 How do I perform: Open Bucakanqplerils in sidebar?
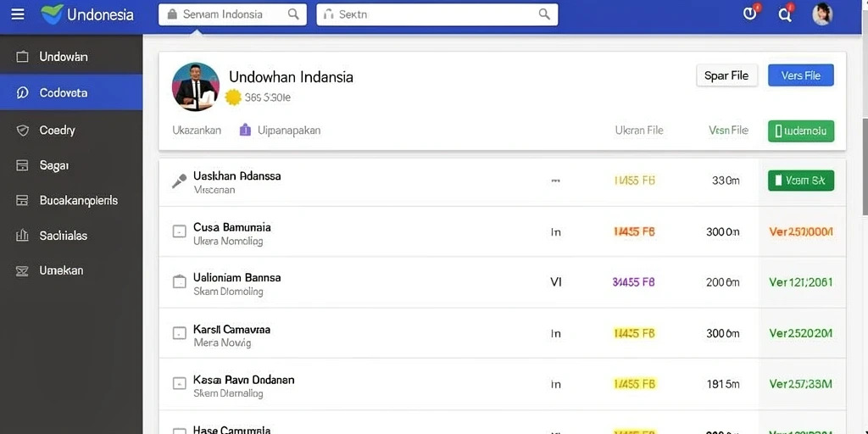pos(71,200)
